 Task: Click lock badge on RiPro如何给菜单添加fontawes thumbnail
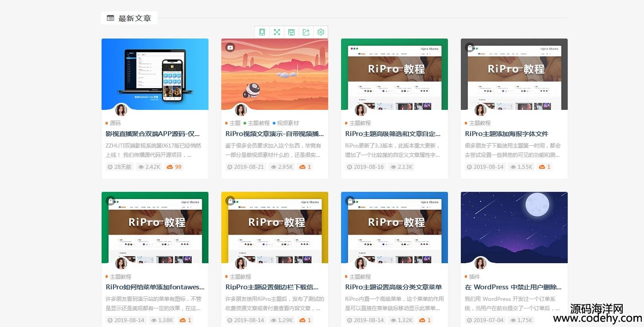click(x=110, y=200)
